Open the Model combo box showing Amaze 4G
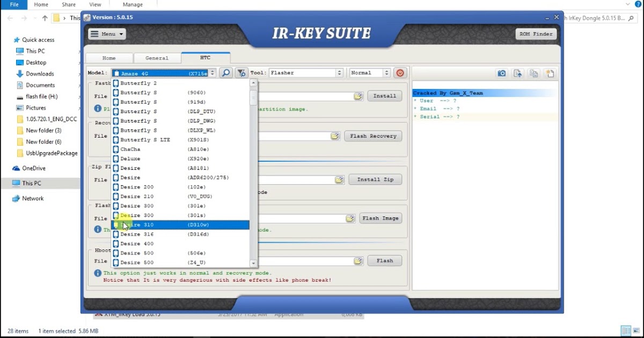Viewport: 644px width, 338px height. pos(164,73)
